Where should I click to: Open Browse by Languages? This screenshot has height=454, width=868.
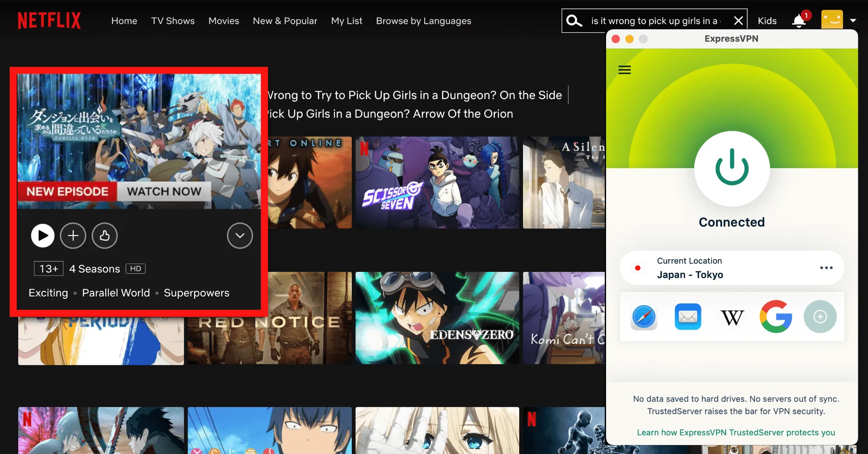[x=423, y=21]
